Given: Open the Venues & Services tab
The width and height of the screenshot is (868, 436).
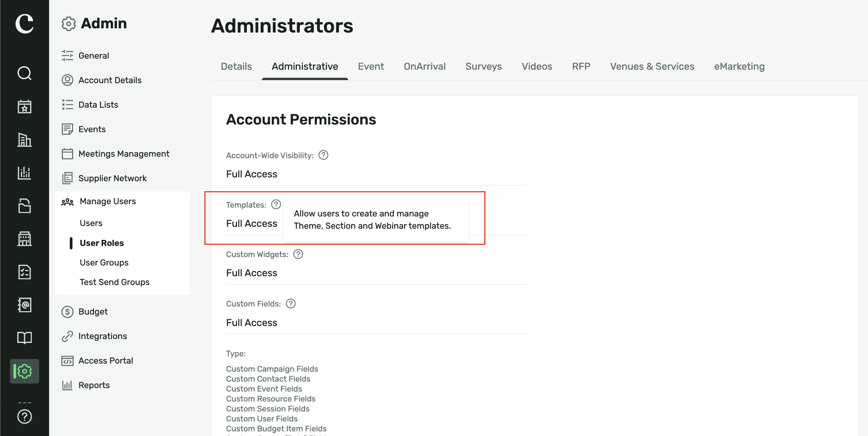Looking at the screenshot, I should pyautogui.click(x=652, y=67).
